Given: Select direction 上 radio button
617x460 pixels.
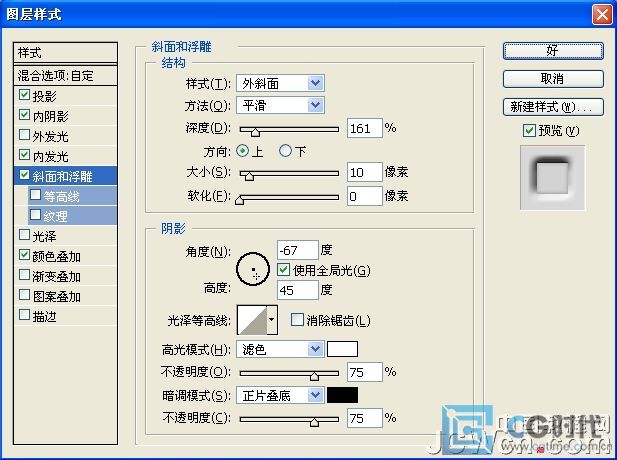Looking at the screenshot, I should tap(242, 151).
